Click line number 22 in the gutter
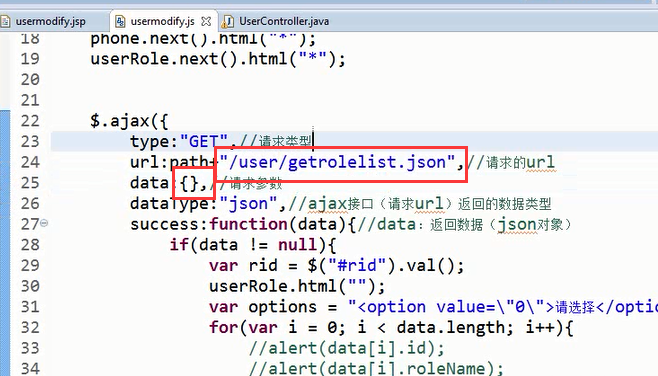 pos(30,121)
